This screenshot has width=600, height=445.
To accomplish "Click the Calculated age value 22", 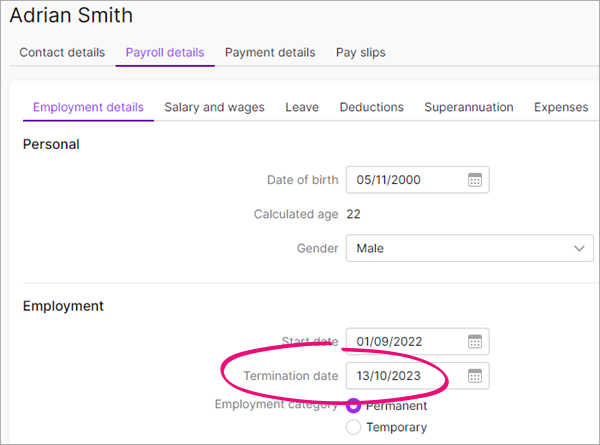I will click(353, 214).
